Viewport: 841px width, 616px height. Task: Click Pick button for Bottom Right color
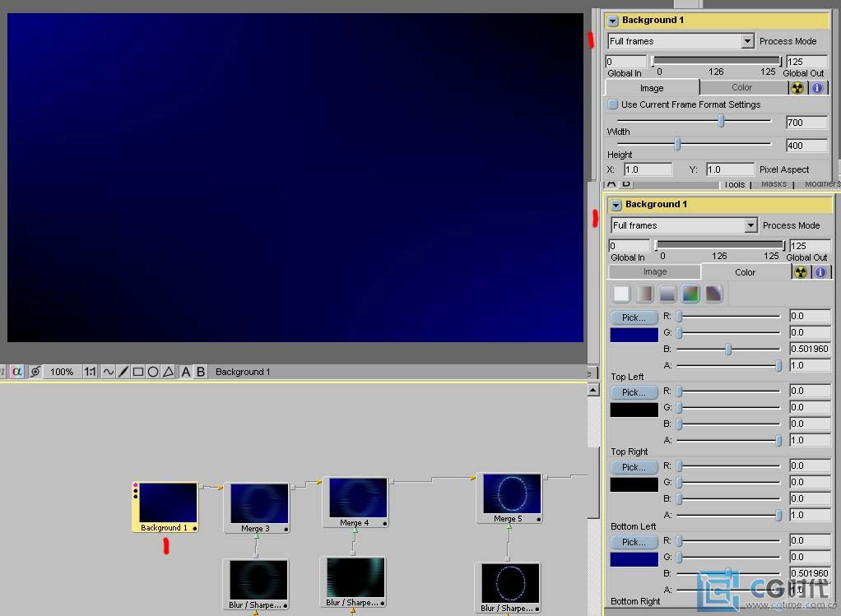click(x=634, y=542)
